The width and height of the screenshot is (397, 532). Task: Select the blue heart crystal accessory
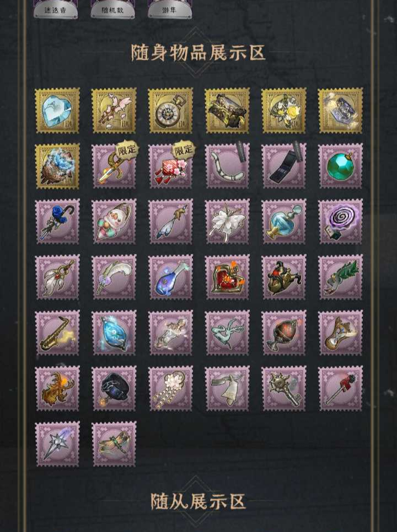pyautogui.click(x=57, y=110)
